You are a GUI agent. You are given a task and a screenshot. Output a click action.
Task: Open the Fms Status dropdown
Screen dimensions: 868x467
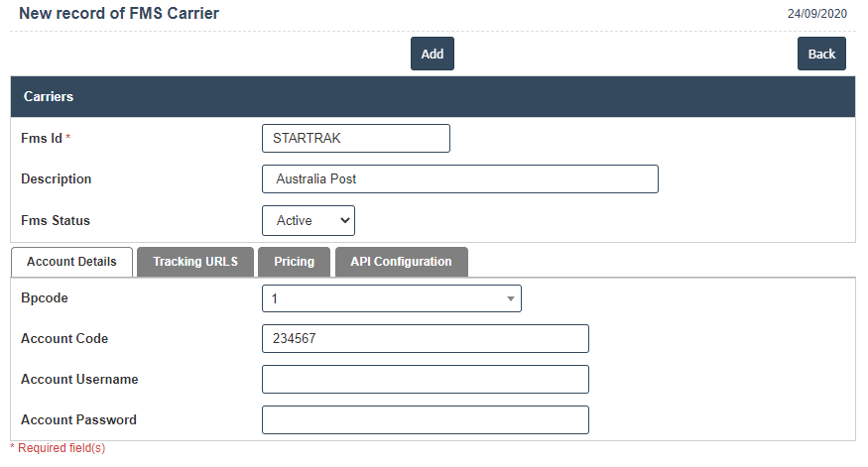(309, 220)
